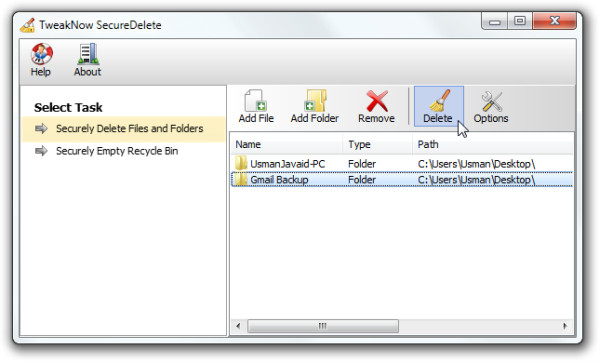Select the UsmanJavaid-PC name entry
This screenshot has width=600, height=362.
(287, 164)
